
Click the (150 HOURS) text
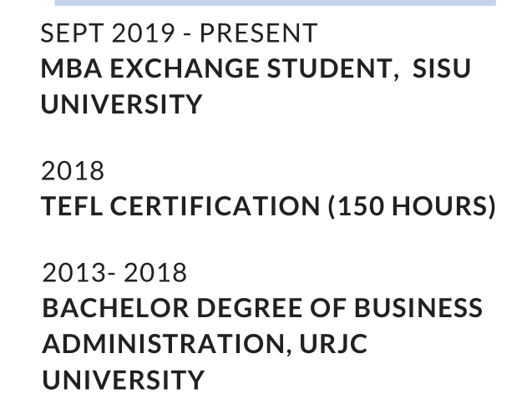pos(412,206)
